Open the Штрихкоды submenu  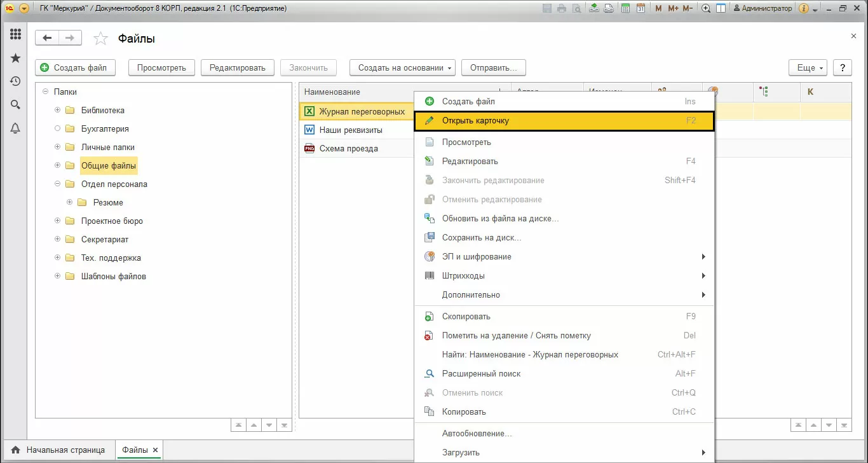click(564, 275)
